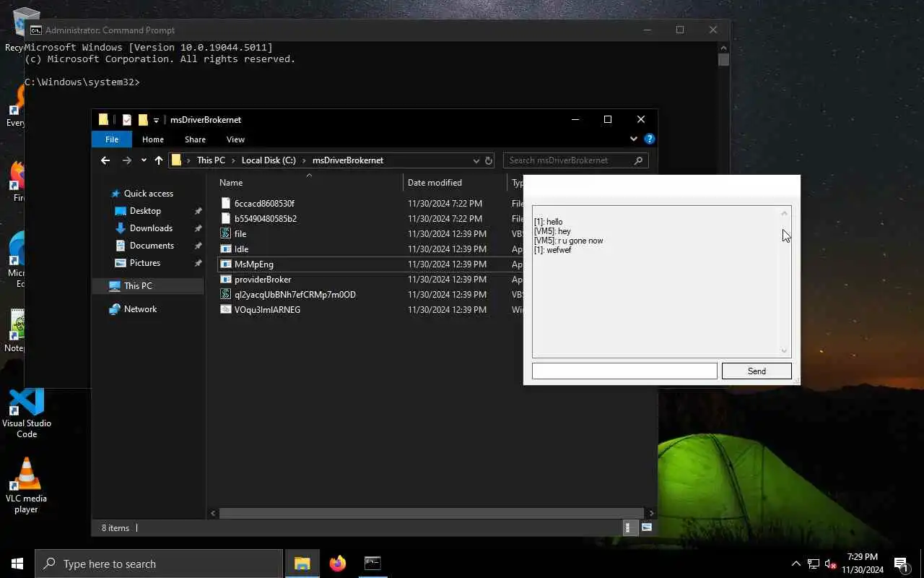
Task: Open Desktop in the navigation pane
Action: [145, 211]
